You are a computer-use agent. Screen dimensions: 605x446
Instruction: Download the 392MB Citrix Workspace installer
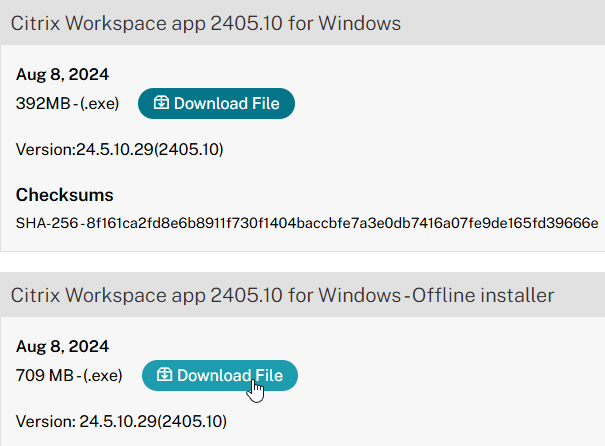coord(216,103)
